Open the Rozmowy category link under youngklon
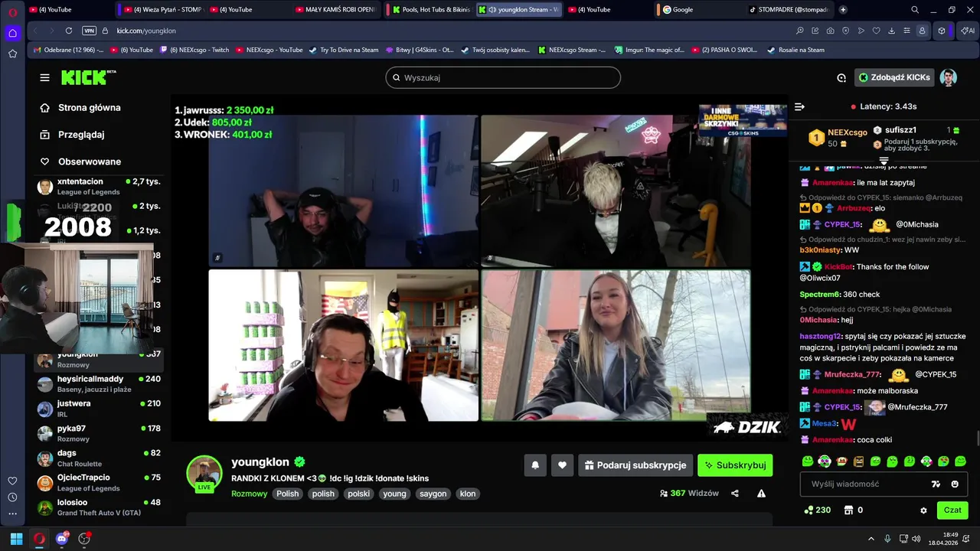Image resolution: width=980 pixels, height=551 pixels. click(x=250, y=494)
